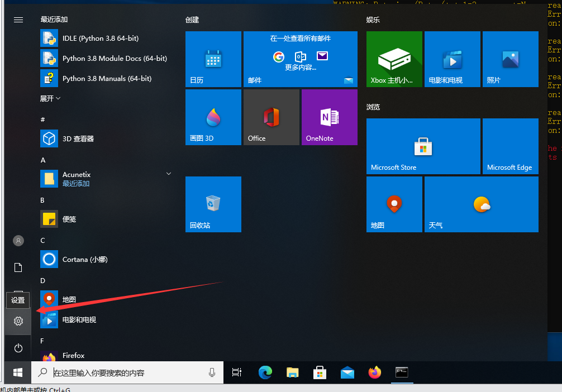Open the OneNote tile
This screenshot has width=562, height=392.
329,117
